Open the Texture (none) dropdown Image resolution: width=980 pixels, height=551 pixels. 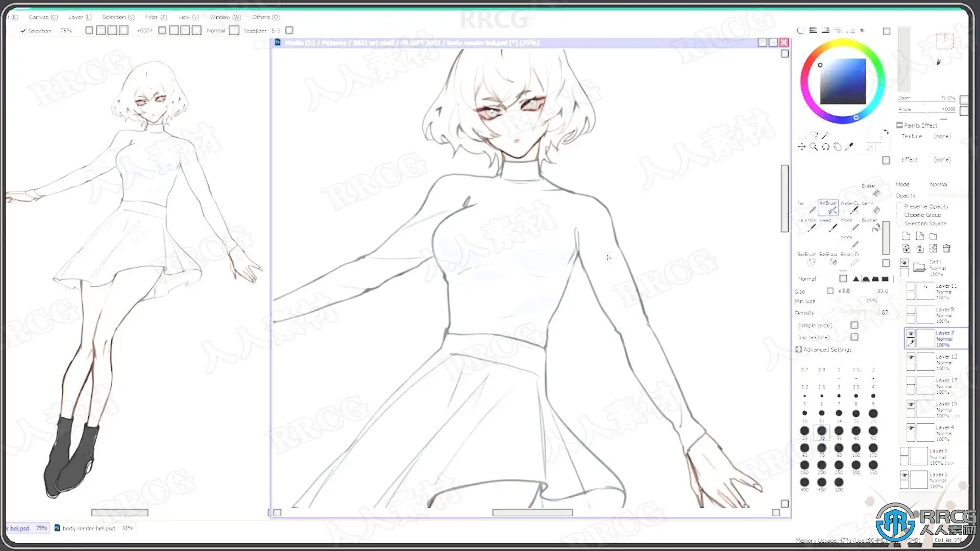(x=942, y=136)
